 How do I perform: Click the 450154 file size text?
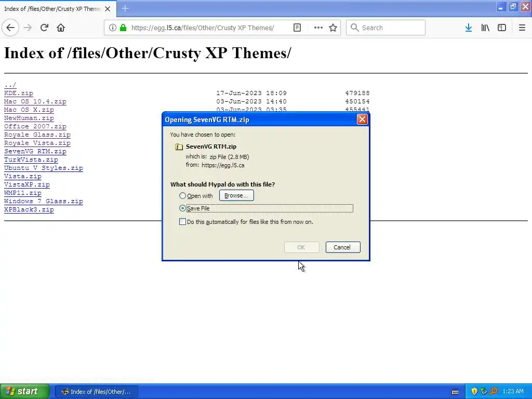(357, 101)
